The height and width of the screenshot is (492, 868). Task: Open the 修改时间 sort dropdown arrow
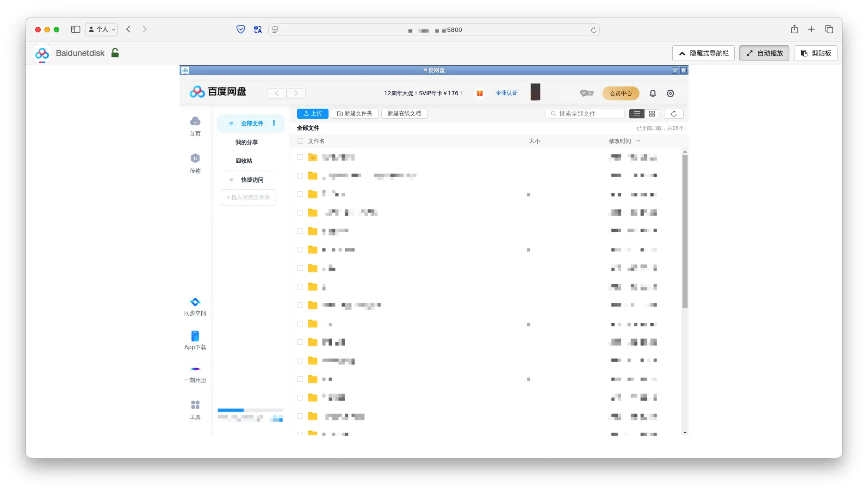click(639, 141)
